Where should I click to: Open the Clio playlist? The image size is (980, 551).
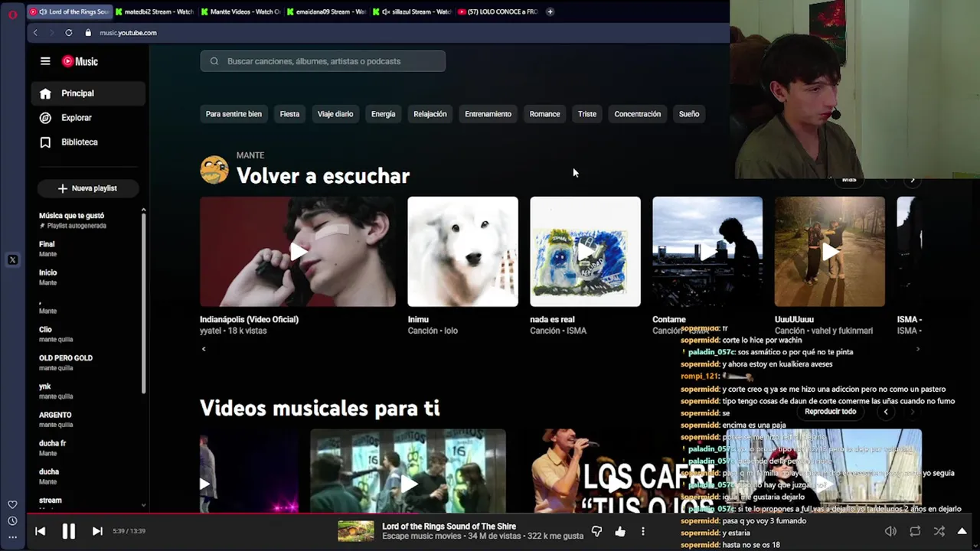[x=88, y=334]
